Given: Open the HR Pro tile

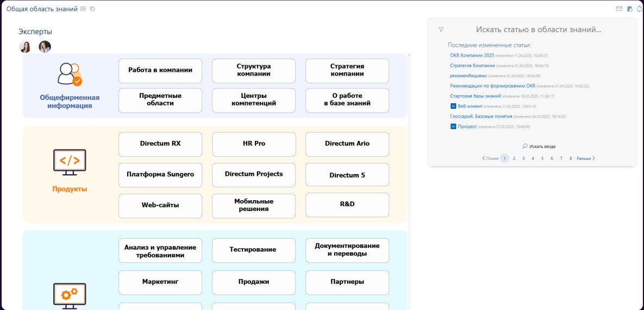Looking at the screenshot, I should 253,144.
